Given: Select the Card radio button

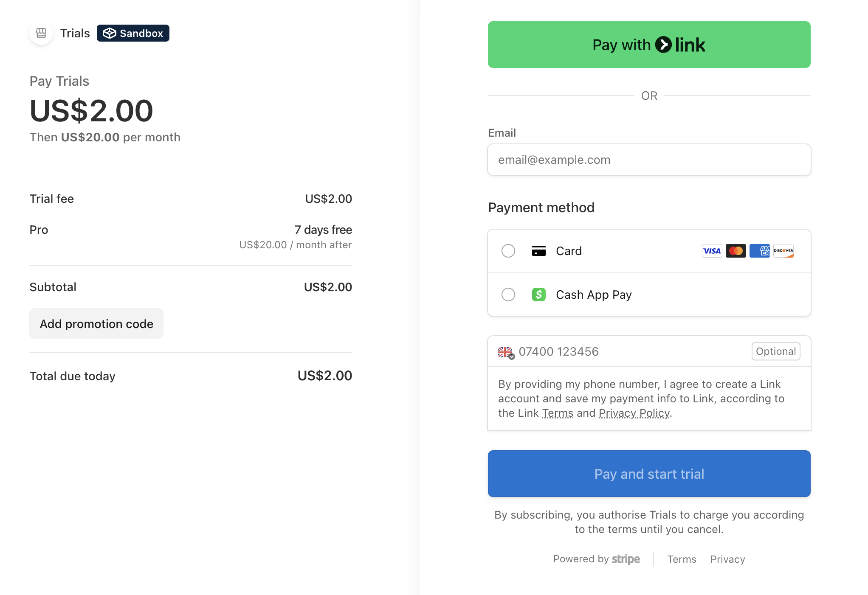Looking at the screenshot, I should point(508,251).
